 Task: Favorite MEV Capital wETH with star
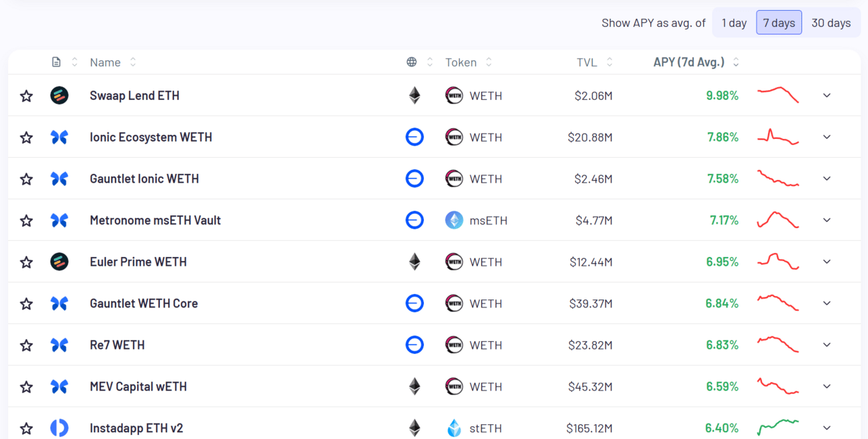[26, 387]
